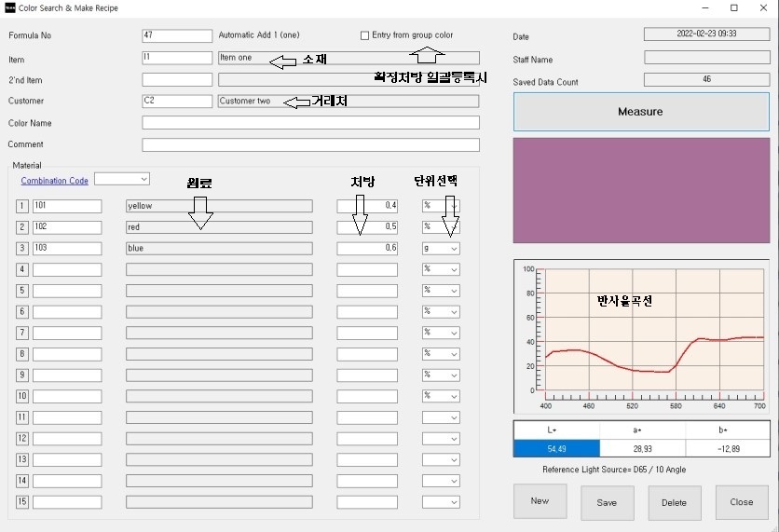Click the purple measured color swatch
The width and height of the screenshot is (779, 532).
tap(641, 191)
